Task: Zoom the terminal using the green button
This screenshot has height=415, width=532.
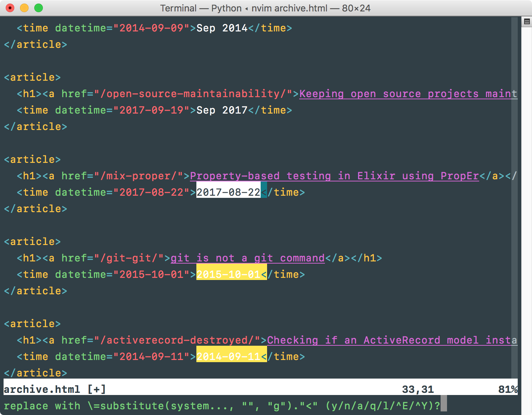Action: [39, 8]
